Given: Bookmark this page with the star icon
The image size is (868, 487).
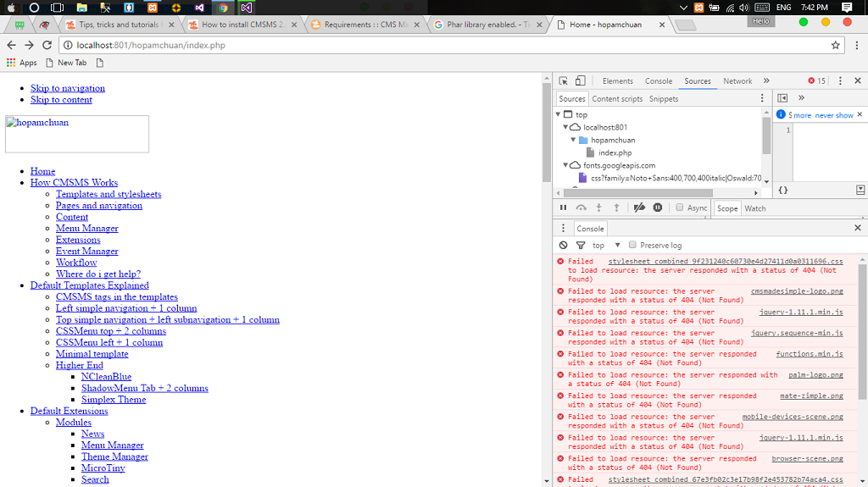Looking at the screenshot, I should click(836, 45).
